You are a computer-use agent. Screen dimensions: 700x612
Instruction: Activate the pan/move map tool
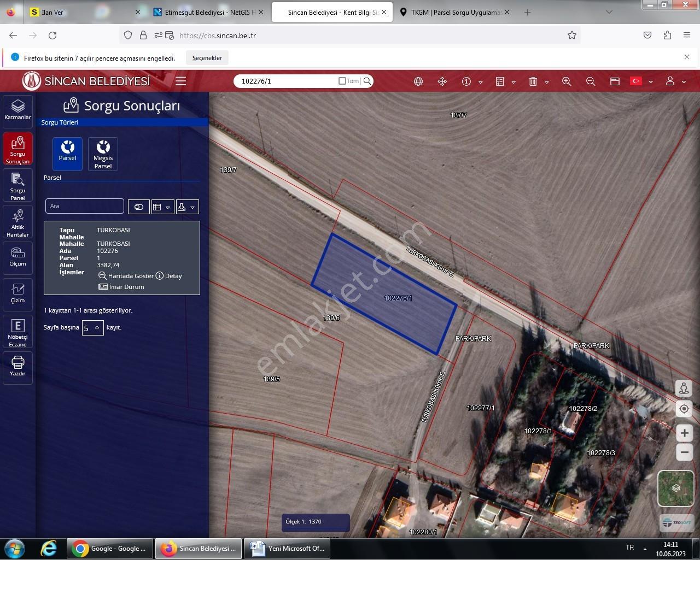click(442, 81)
